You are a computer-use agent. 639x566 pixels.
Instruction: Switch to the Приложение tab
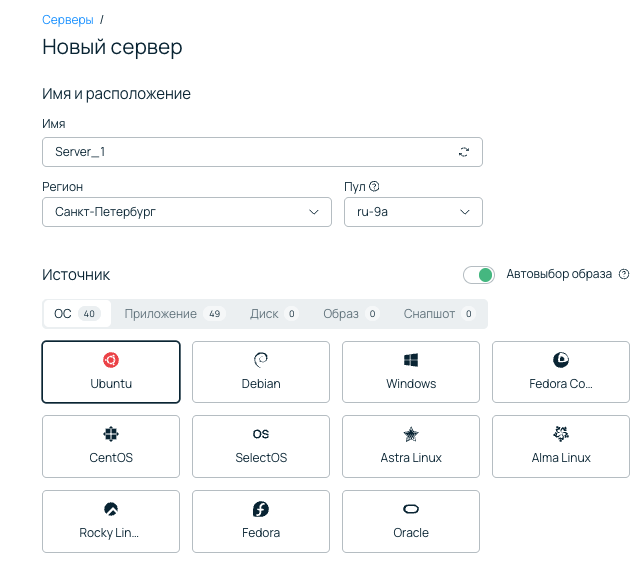175,314
